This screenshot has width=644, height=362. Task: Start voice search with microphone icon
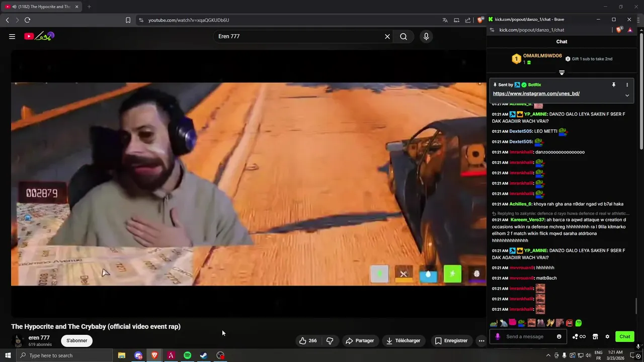coord(426,36)
